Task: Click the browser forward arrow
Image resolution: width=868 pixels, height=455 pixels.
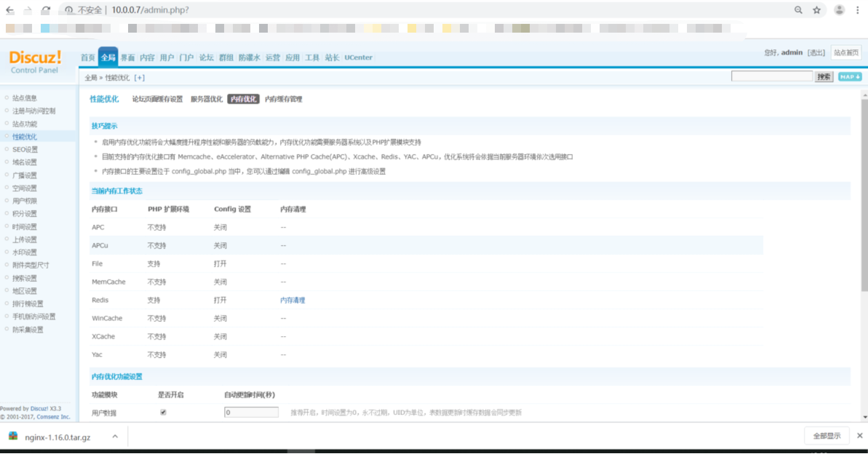Action: [x=28, y=10]
